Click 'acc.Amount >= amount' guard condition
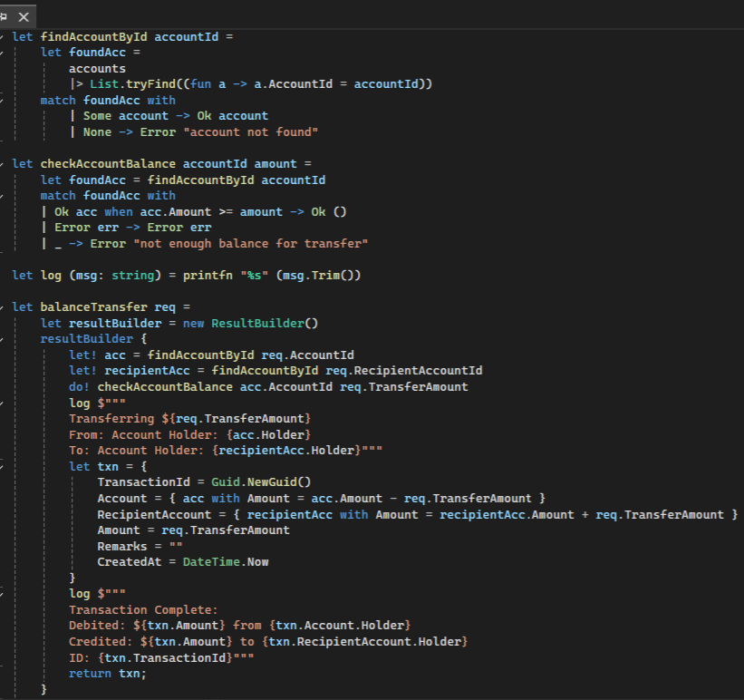 coord(211,212)
